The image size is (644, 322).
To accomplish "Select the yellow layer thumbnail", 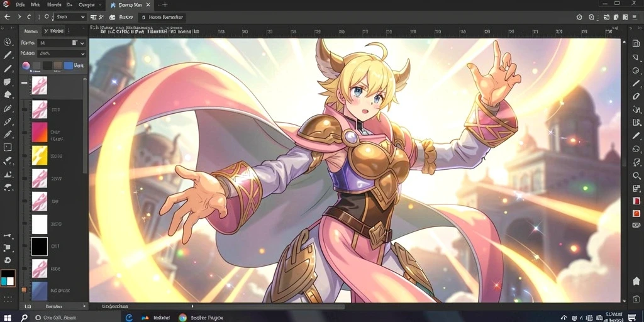I will 40,155.
